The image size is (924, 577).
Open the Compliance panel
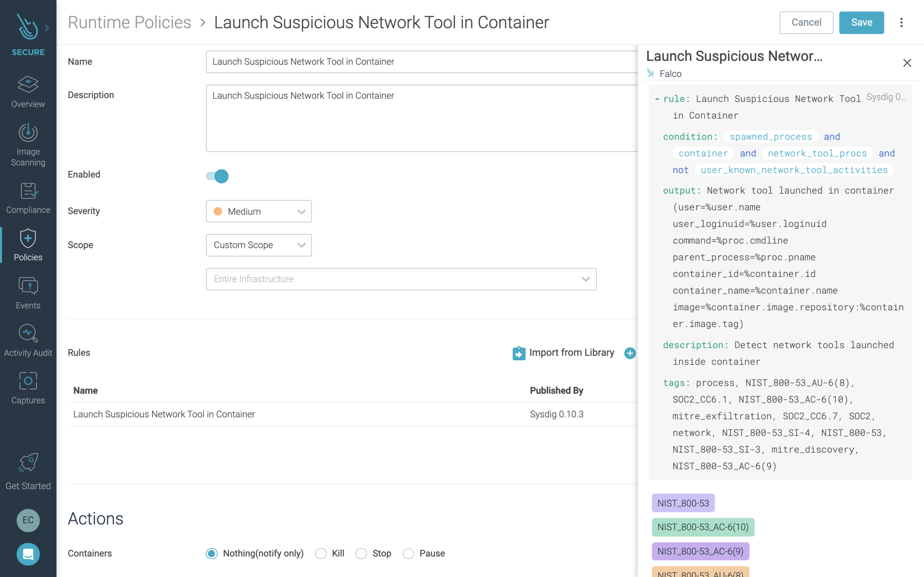(x=27, y=198)
